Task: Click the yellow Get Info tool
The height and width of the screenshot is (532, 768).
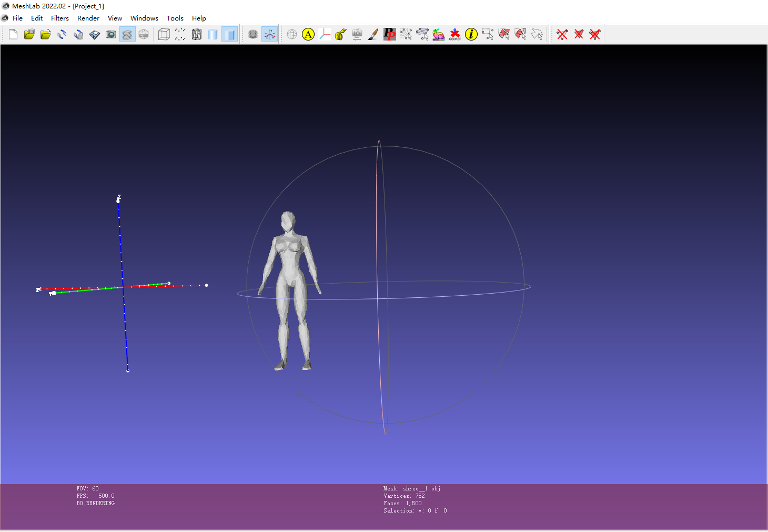Action: tap(471, 35)
